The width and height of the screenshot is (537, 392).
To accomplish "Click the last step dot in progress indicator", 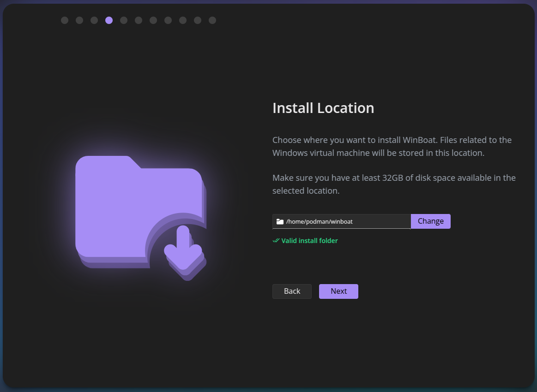I will click(212, 20).
